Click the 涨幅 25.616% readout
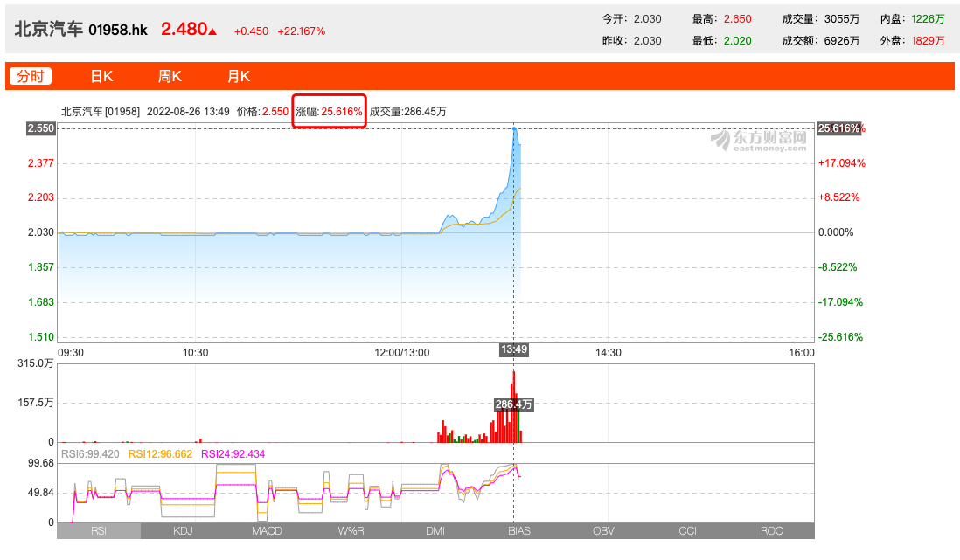The image size is (960, 560). [x=329, y=111]
